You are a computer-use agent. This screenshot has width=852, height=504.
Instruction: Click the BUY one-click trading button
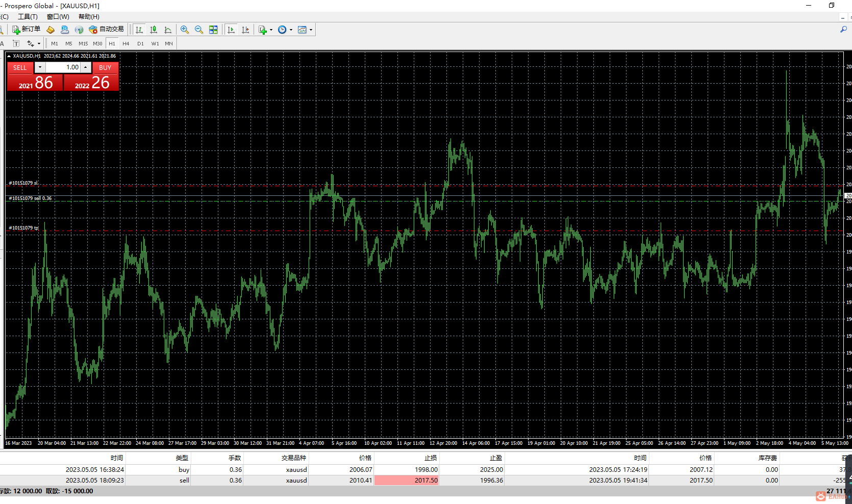(x=106, y=67)
